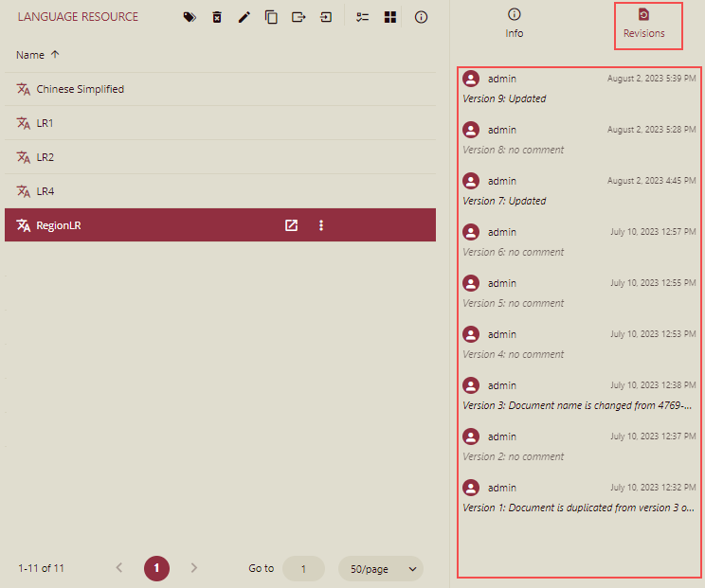Image resolution: width=705 pixels, height=588 pixels.
Task: Select the Chinese Simplified language resource
Action: pyautogui.click(x=81, y=89)
